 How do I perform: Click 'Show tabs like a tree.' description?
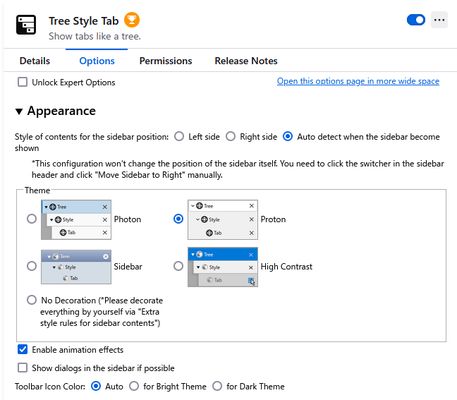[x=95, y=36]
